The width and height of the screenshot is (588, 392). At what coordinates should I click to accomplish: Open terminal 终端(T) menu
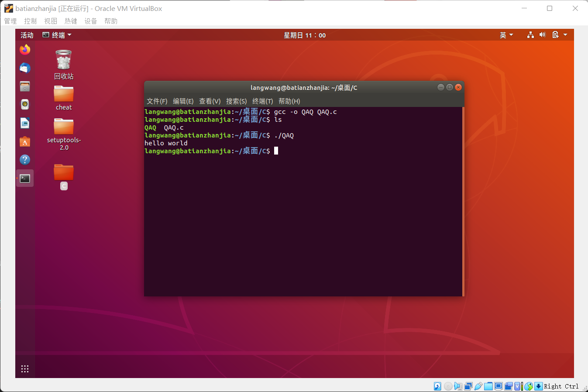(x=263, y=101)
